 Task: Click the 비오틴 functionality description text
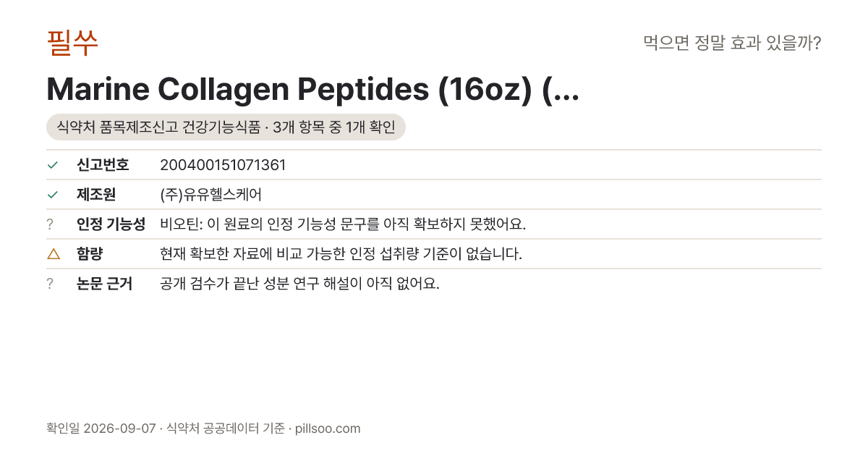coord(343,224)
